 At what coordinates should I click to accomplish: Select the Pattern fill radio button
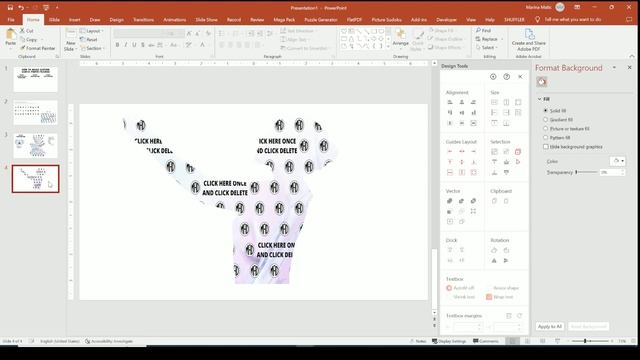point(545,138)
